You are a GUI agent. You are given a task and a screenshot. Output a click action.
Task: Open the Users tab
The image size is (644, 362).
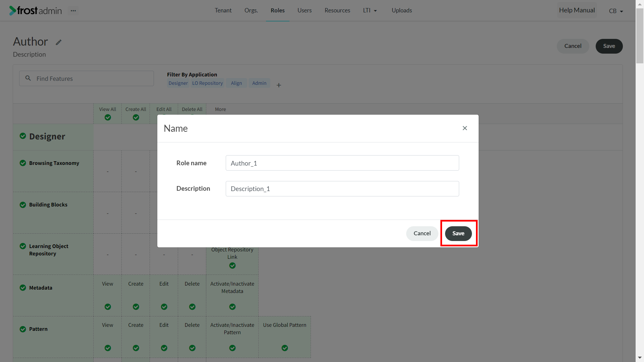pos(305,11)
